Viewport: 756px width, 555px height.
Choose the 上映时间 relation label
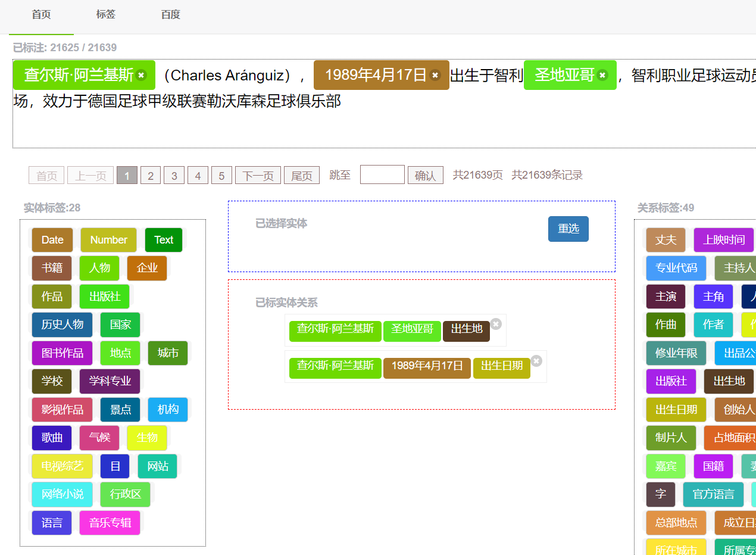tap(723, 240)
